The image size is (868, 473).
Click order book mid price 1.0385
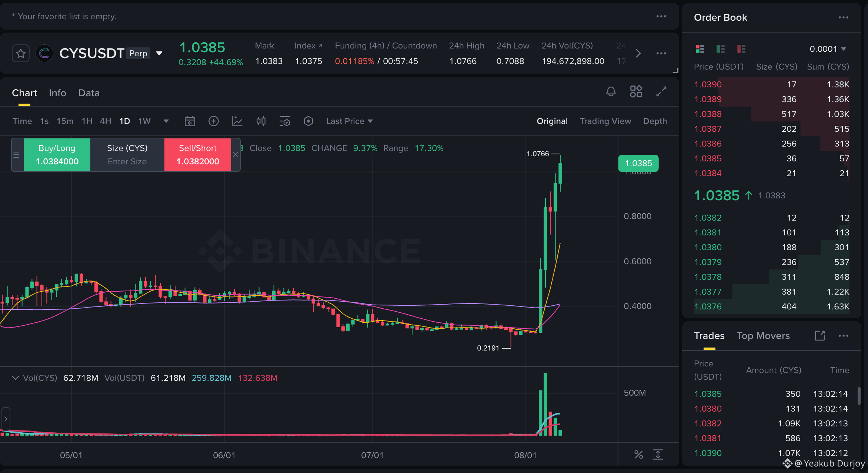(x=717, y=195)
